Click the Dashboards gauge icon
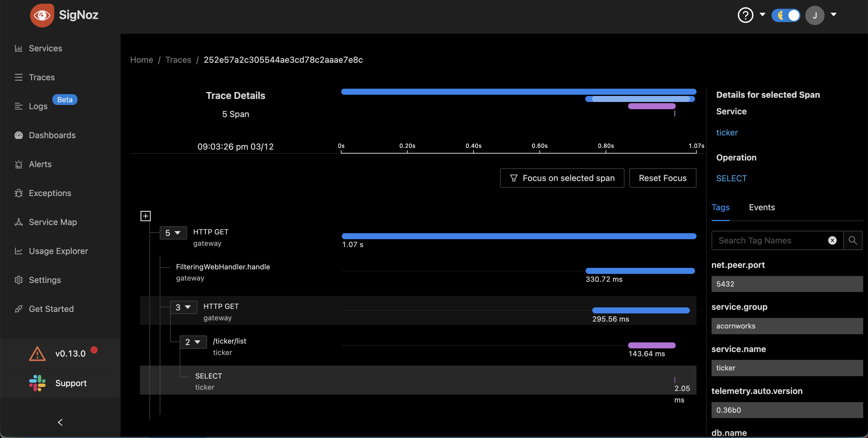This screenshot has height=438, width=868. click(18, 135)
